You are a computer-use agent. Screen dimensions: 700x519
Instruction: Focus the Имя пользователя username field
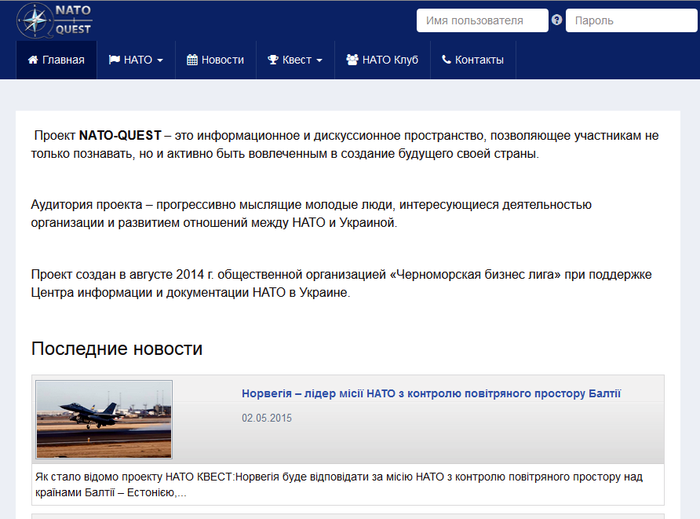pos(482,21)
